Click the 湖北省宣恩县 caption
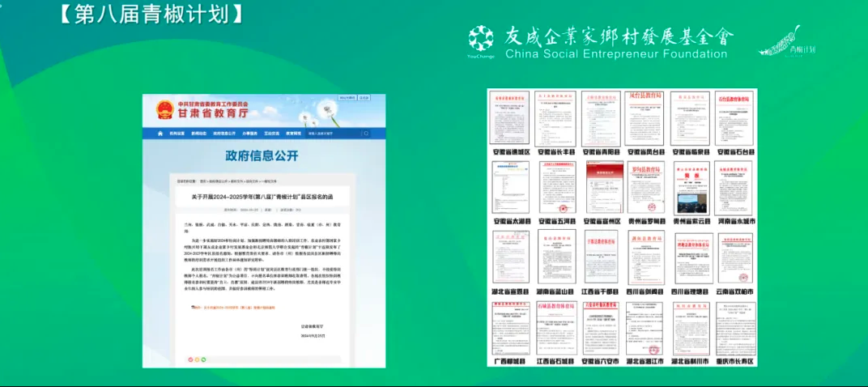The image size is (868, 387). coord(511,291)
